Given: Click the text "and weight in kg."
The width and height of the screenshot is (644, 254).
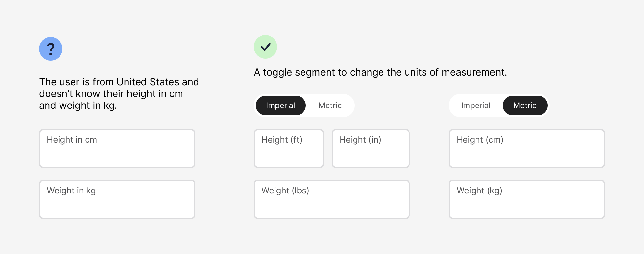Looking at the screenshot, I should click(x=78, y=106).
